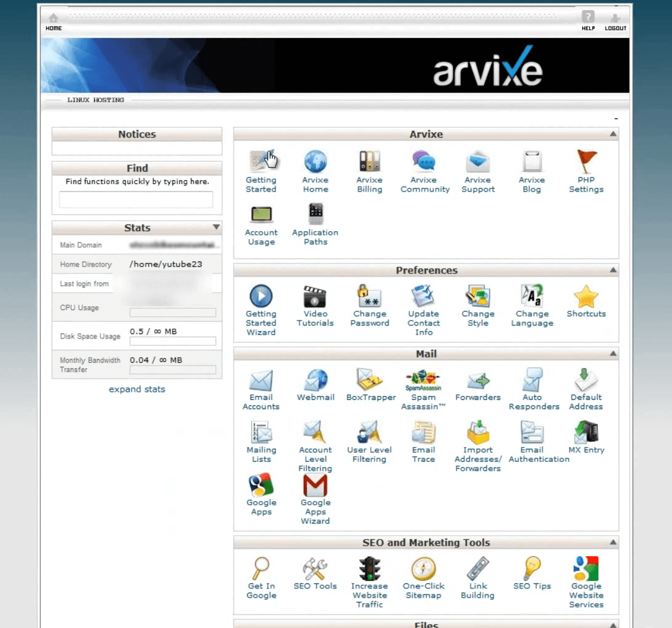Click the Monthly Bandwidth Transfer bar

[x=173, y=369]
